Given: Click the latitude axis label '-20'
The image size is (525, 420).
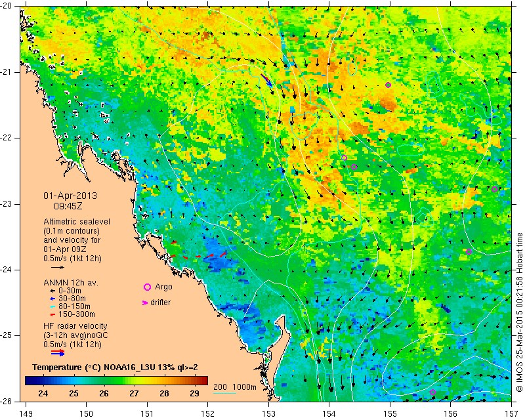Looking at the screenshot, I should [7, 7].
